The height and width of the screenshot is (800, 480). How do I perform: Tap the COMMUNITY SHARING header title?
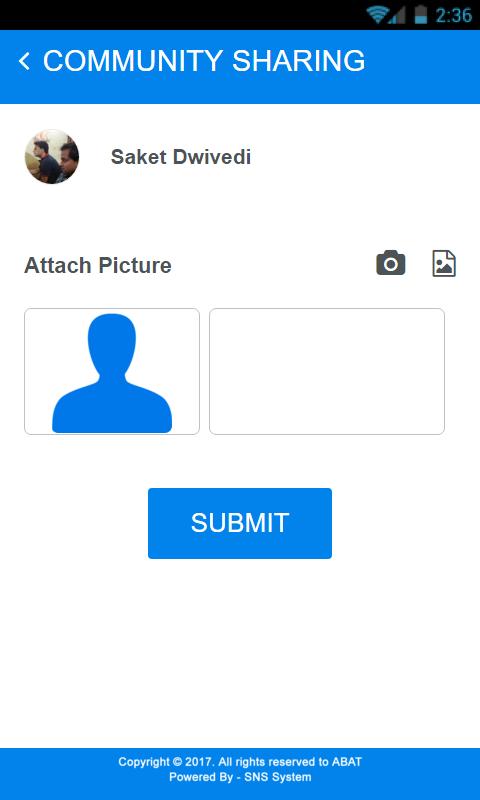(204, 61)
